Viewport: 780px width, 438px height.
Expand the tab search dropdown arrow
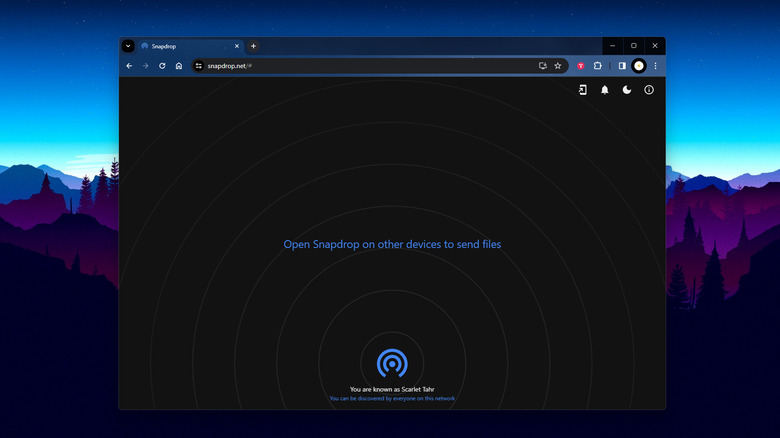[x=128, y=46]
